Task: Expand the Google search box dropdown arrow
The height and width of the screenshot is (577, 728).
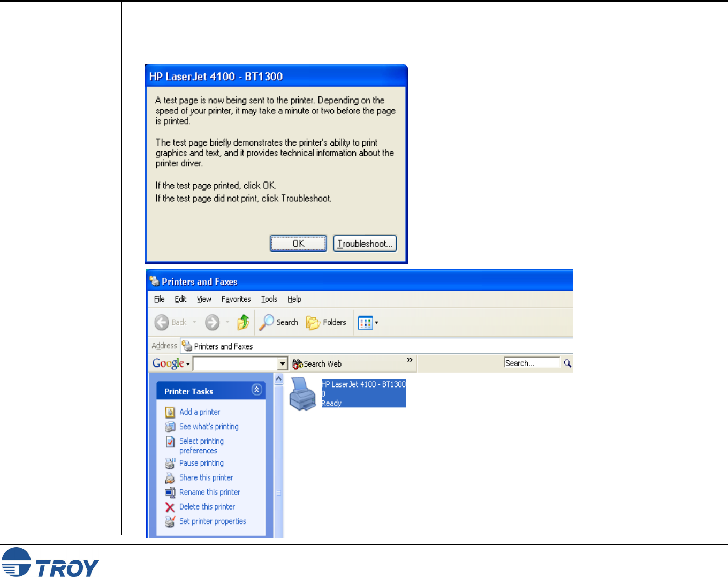Action: click(x=283, y=364)
